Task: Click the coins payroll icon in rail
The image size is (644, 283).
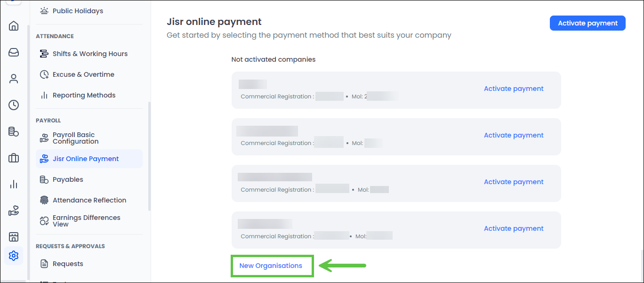Action: coord(14,132)
